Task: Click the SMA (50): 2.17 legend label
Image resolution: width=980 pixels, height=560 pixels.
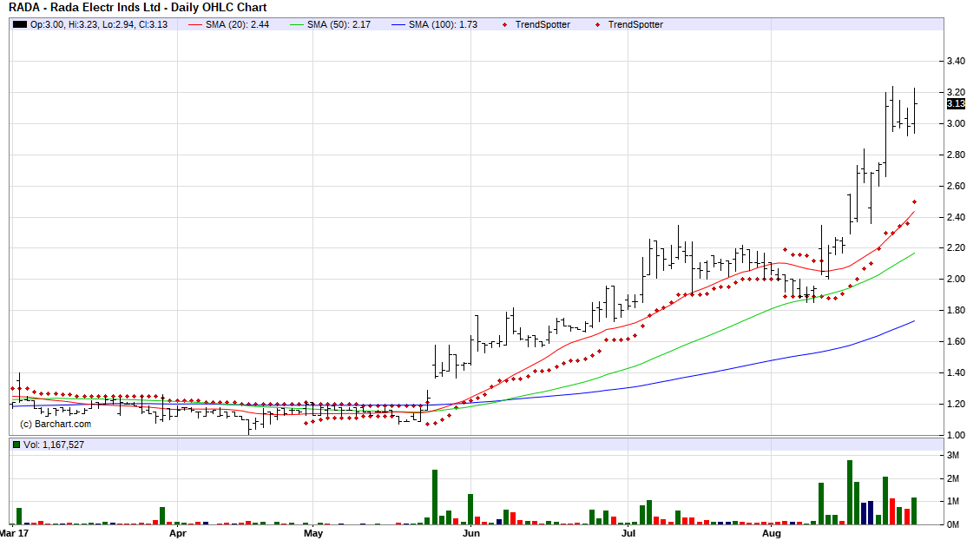Action: (x=339, y=24)
